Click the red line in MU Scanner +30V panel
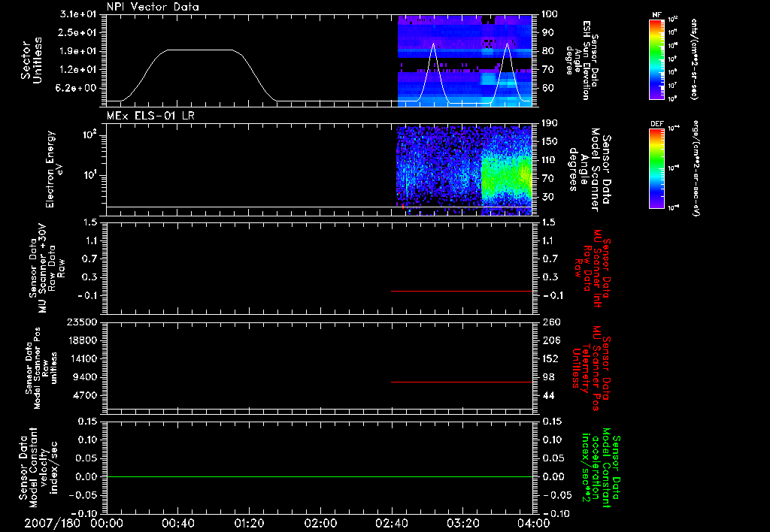The image size is (770, 532). (462, 291)
